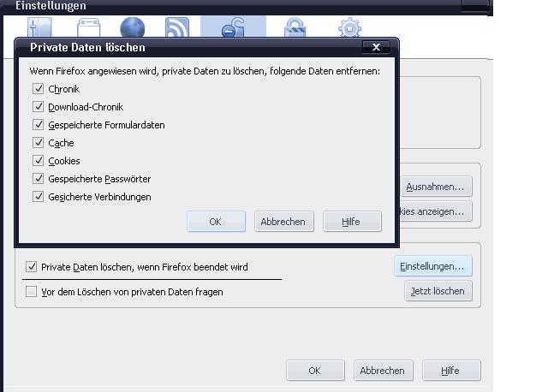Open the Einstellungen... button for private data
This screenshot has height=392, width=548.
click(x=433, y=266)
